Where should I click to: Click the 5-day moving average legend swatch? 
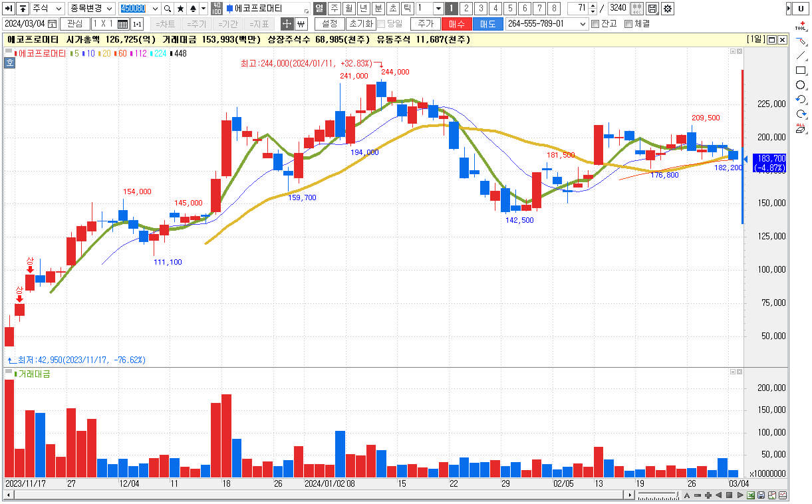coord(71,53)
